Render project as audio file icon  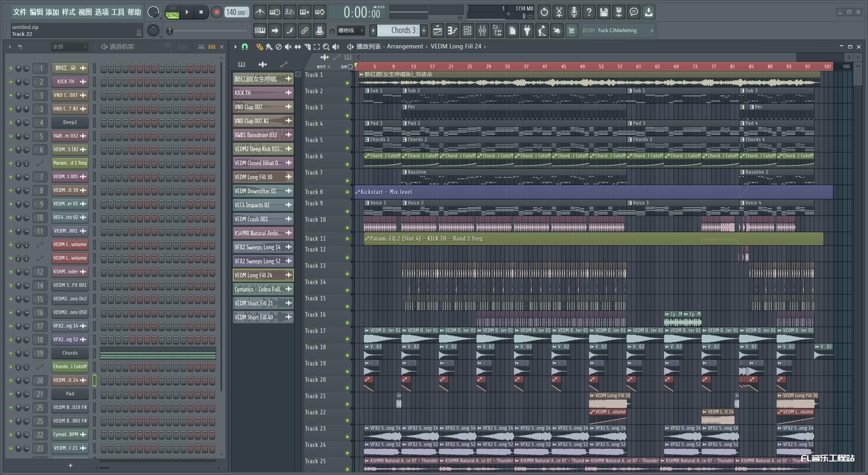[x=619, y=12]
